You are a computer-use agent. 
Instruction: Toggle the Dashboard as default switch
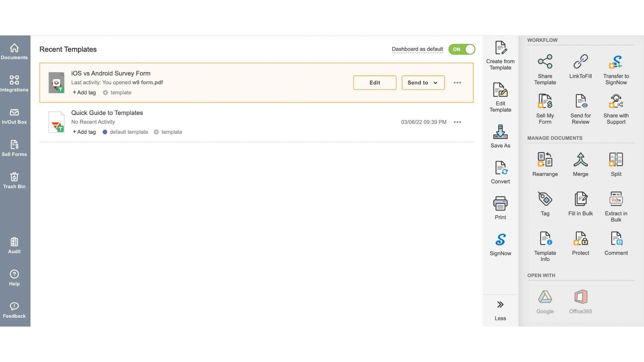pos(462,49)
